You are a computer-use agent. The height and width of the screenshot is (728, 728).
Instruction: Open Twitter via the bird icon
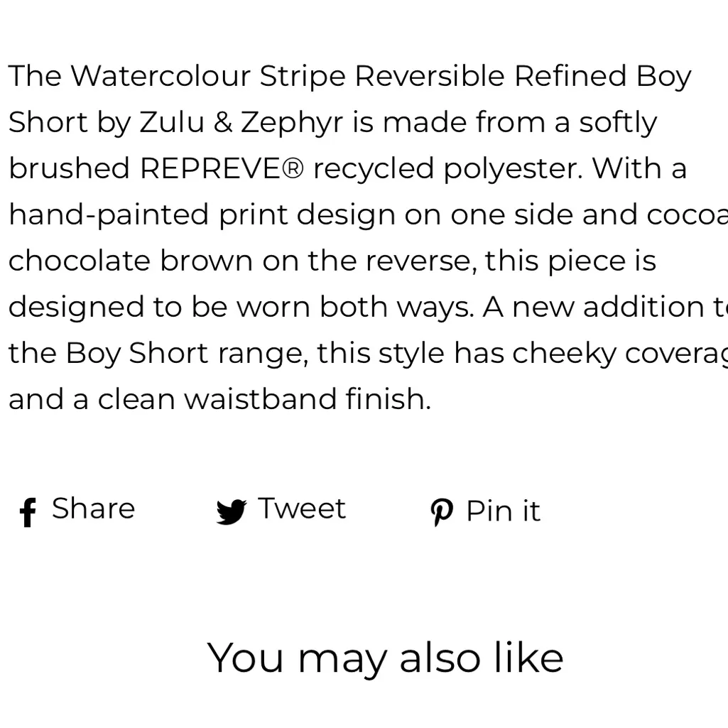click(229, 511)
